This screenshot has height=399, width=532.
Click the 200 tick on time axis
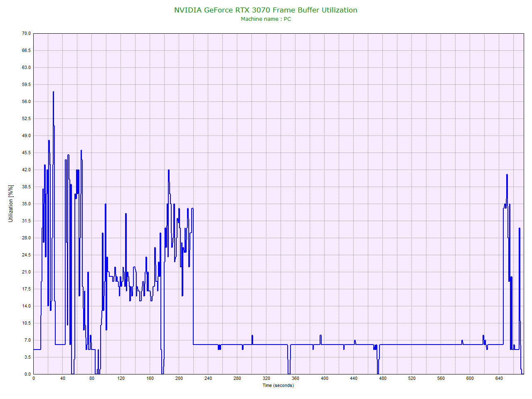click(179, 378)
